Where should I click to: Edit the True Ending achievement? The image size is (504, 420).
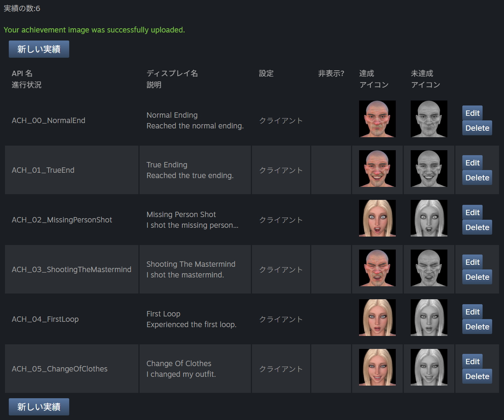coord(472,163)
